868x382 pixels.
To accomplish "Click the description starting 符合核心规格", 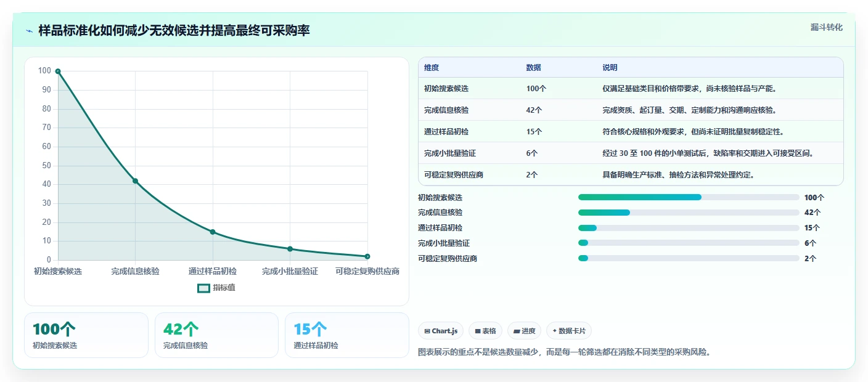I will (694, 132).
